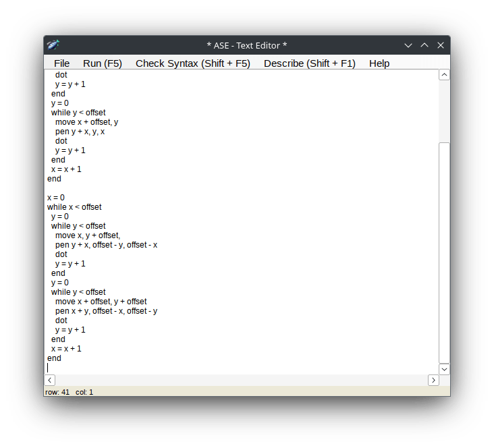Click the row and col status bar text
This screenshot has height=448, width=494.
coord(70,392)
